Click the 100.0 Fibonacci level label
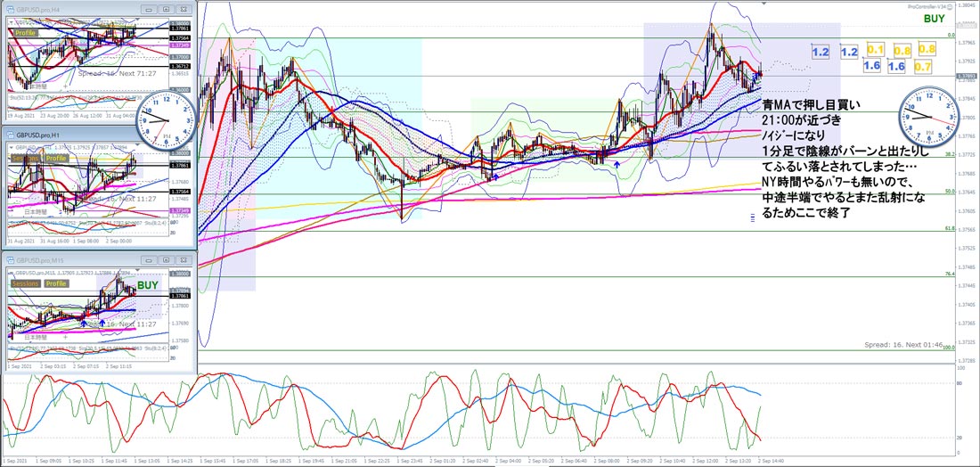Viewport: 980px width, 467px height. click(x=949, y=348)
